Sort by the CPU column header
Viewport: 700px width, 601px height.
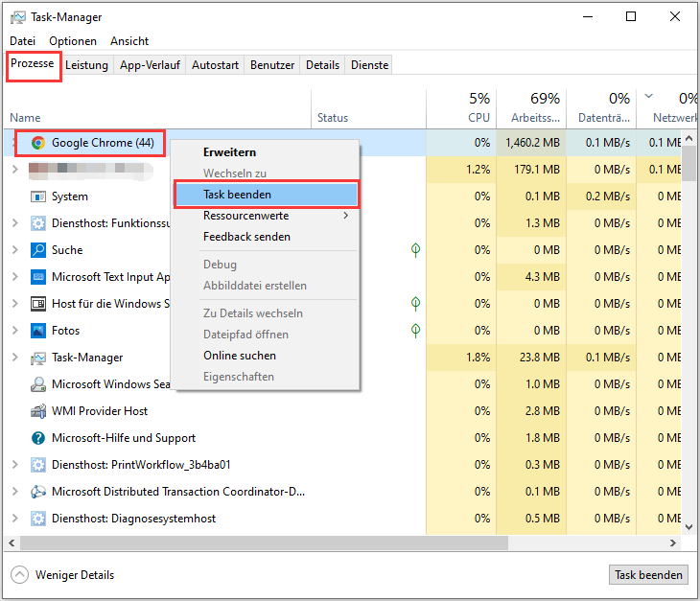[x=461, y=108]
